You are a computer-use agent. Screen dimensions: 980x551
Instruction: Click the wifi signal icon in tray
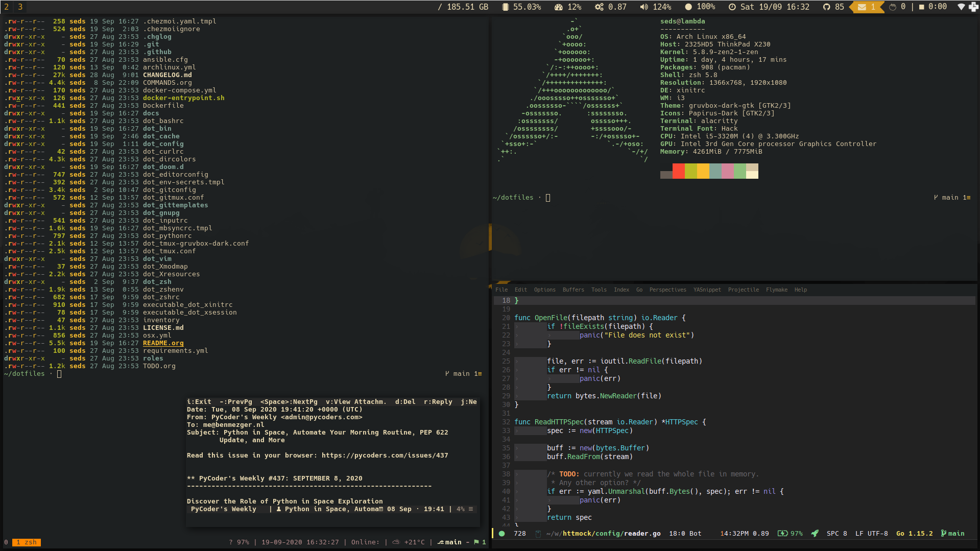click(961, 7)
